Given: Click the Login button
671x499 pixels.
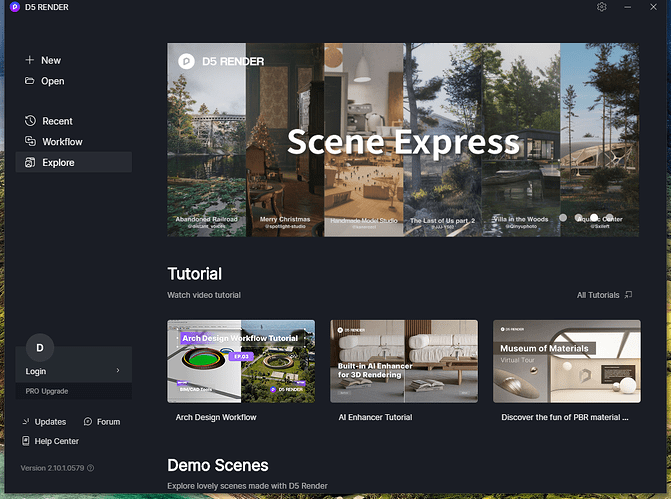Looking at the screenshot, I should tap(74, 371).
